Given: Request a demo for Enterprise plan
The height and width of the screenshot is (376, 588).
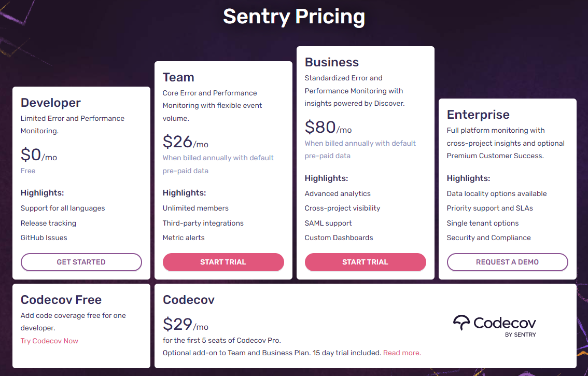Looking at the screenshot, I should click(508, 262).
